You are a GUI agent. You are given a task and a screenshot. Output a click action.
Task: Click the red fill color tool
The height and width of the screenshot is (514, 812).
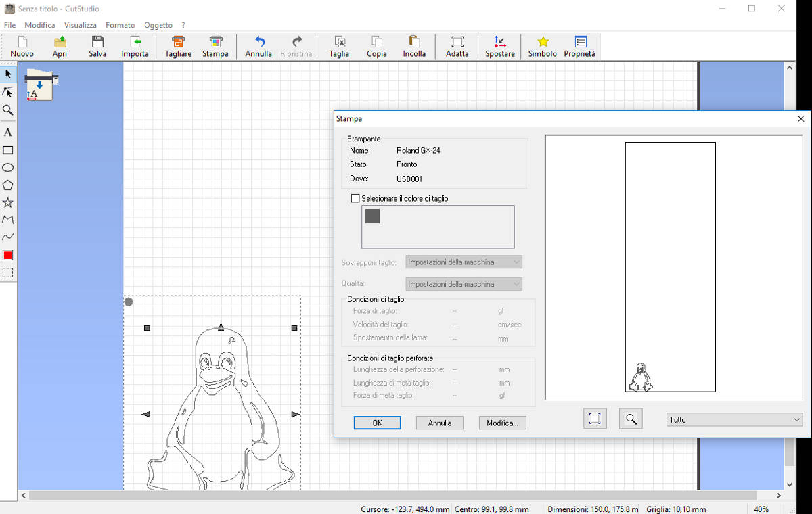(x=8, y=256)
